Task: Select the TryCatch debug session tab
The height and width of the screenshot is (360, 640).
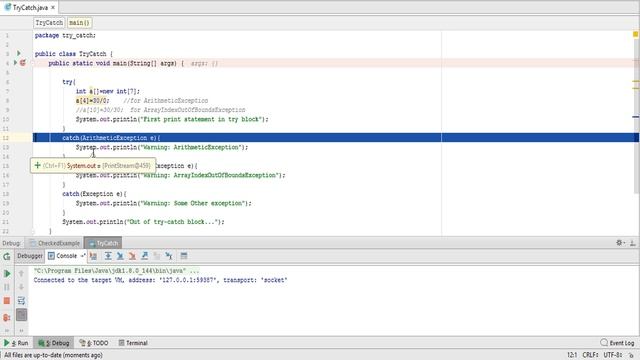Action: pos(103,243)
